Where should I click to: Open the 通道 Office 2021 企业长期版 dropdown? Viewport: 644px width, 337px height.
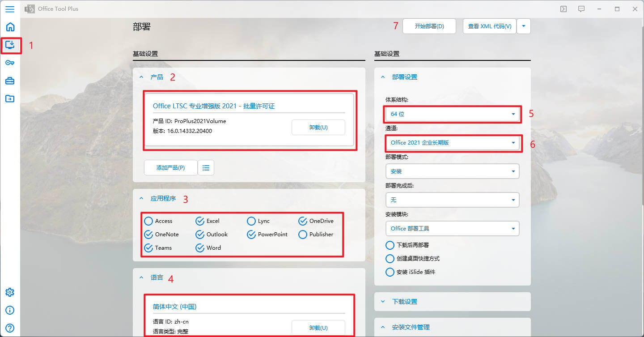[452, 143]
